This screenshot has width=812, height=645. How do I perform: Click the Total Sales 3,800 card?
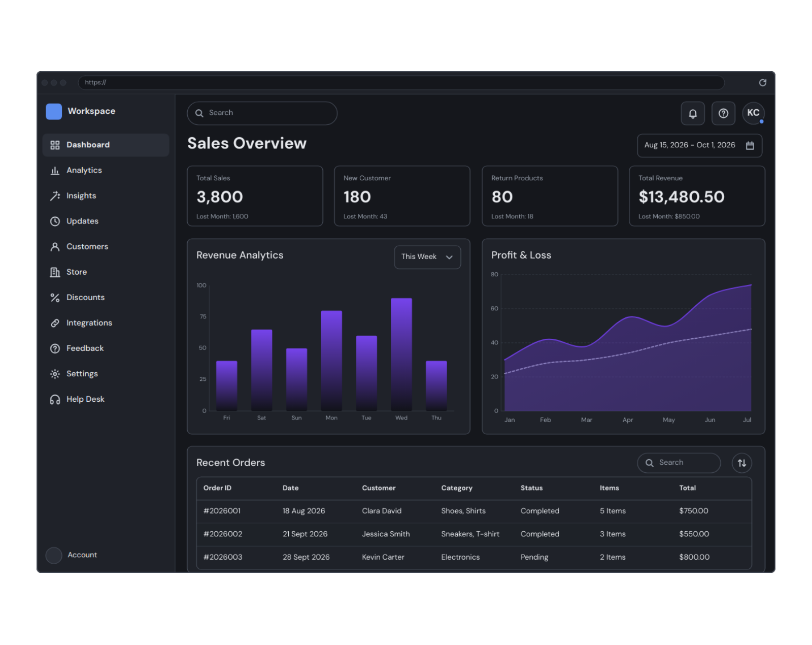[255, 196]
